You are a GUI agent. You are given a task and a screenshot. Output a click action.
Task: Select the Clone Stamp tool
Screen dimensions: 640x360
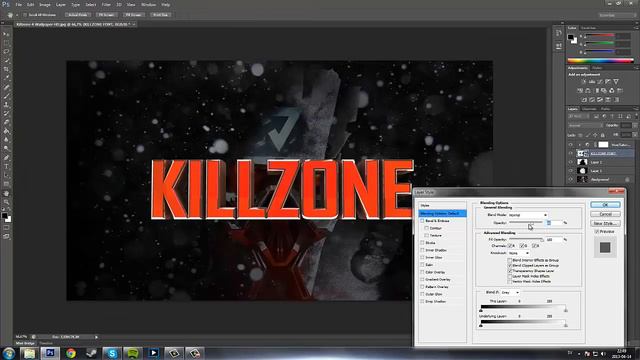[x=6, y=105]
